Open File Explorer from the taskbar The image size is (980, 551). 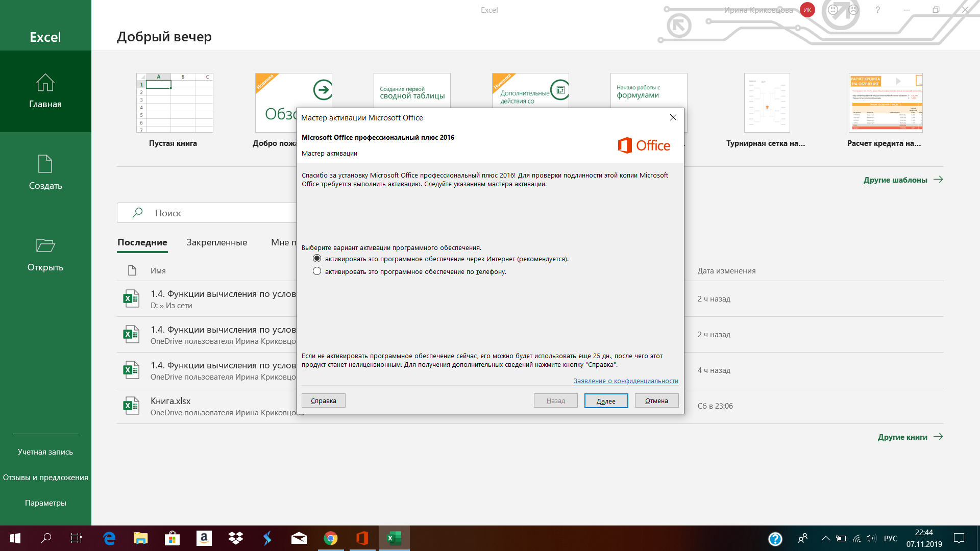(x=141, y=538)
